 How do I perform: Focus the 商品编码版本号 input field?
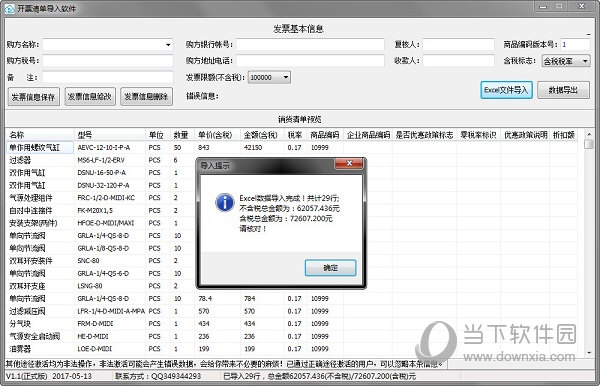tap(575, 44)
